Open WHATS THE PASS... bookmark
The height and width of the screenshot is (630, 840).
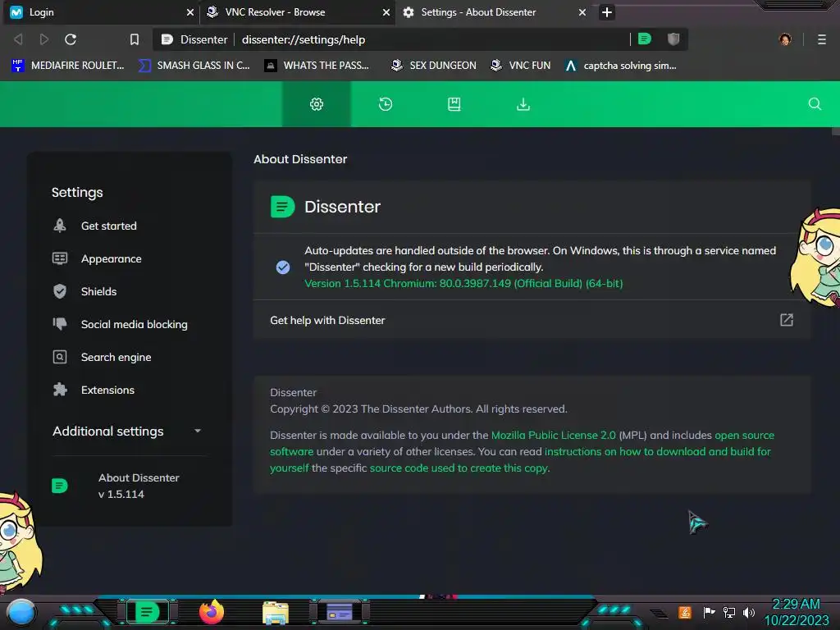point(317,66)
